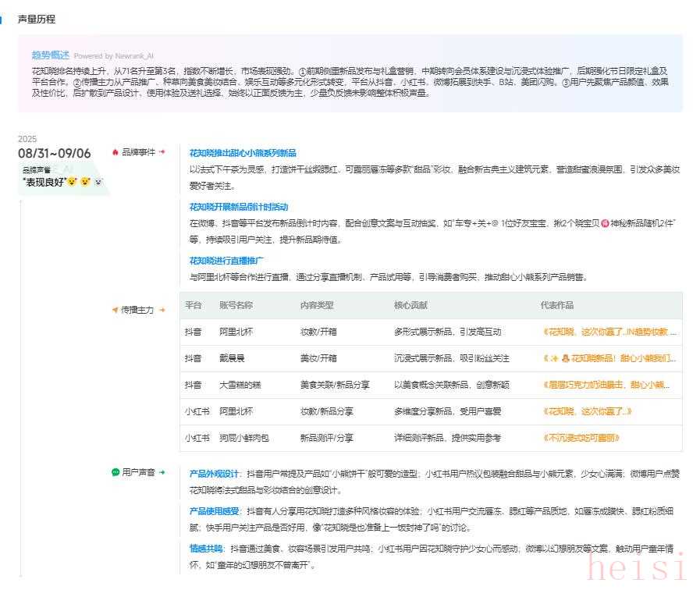
Task: Open 大雪糕的糕's representative work link
Action: tap(609, 385)
